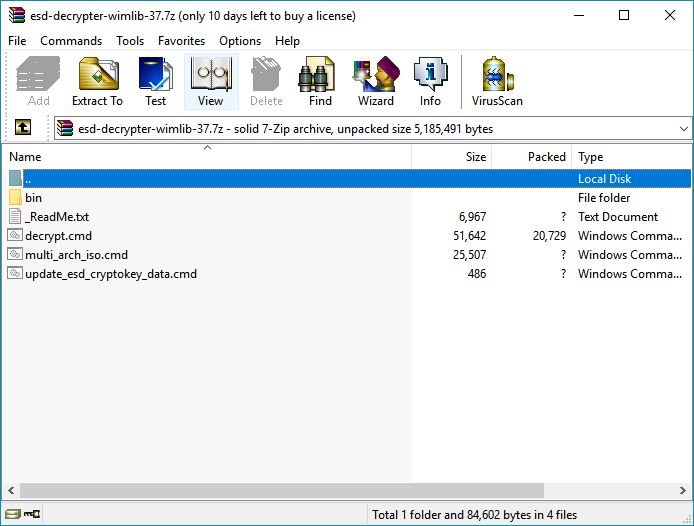This screenshot has width=694, height=526.
Task: Open the Tools menu
Action: click(x=130, y=41)
